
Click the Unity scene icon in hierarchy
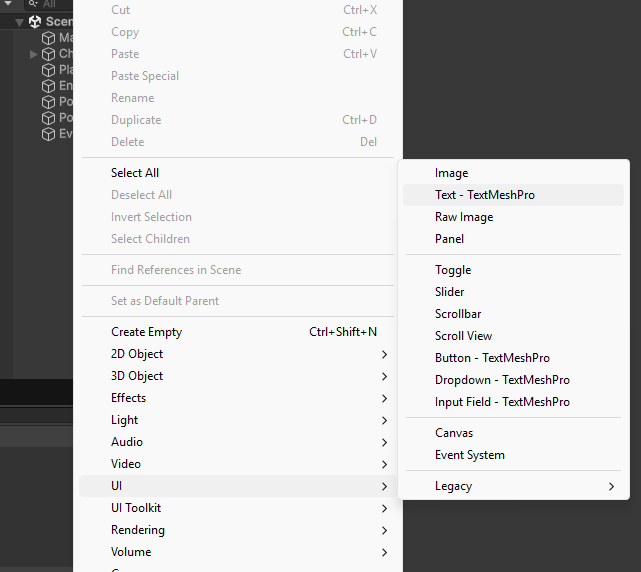[35, 22]
